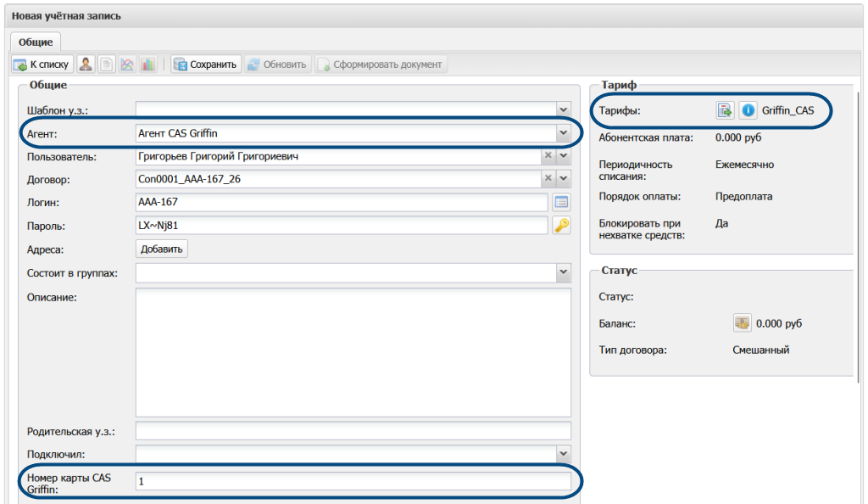The image size is (868, 504).
Task: Click the change tariff icon next to Тарифы
Action: pyautogui.click(x=725, y=110)
